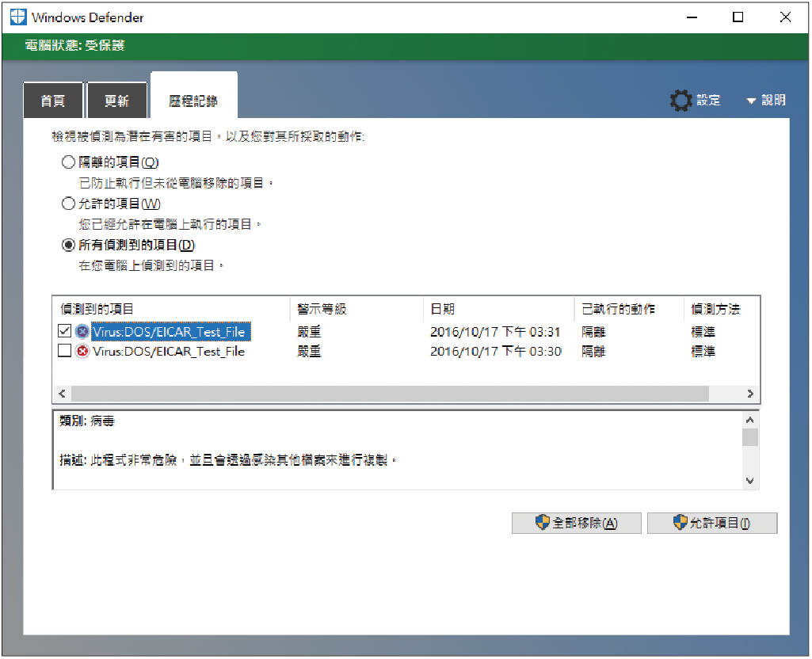Click the Windows Defender shield logo in title bar
The width and height of the screenshot is (812, 659).
(18, 17)
